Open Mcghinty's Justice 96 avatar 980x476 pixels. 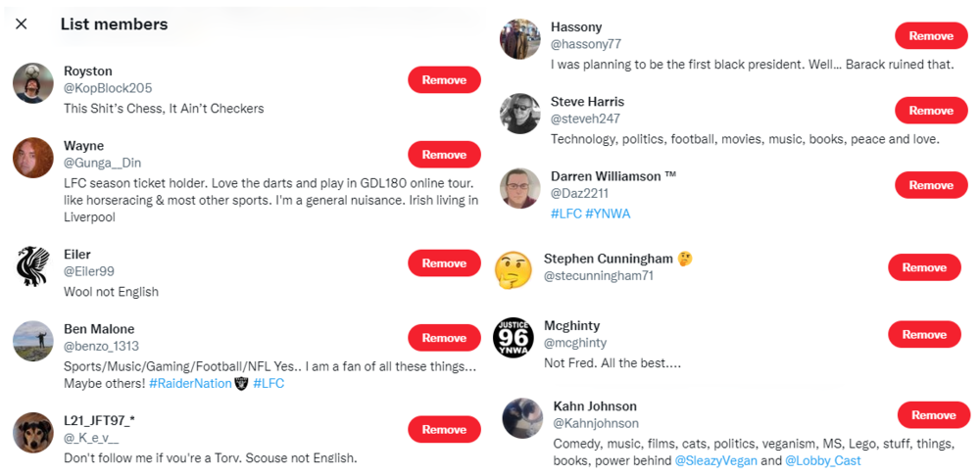click(x=514, y=338)
